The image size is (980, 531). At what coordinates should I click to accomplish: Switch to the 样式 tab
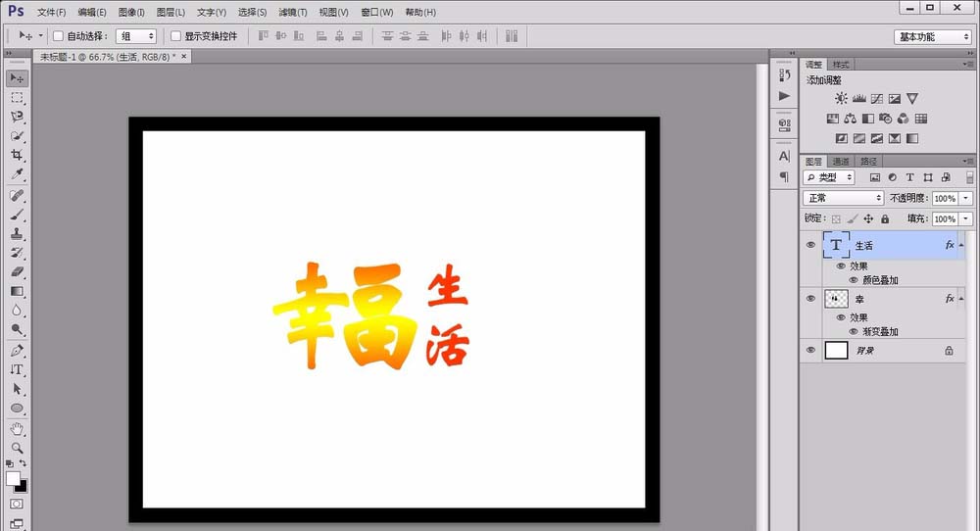point(841,65)
